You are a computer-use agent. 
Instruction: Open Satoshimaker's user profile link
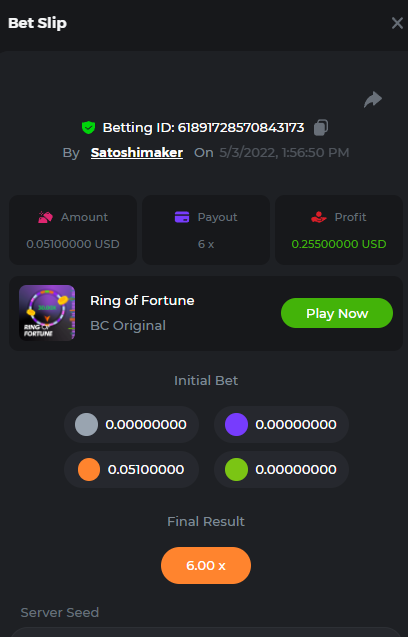point(137,152)
